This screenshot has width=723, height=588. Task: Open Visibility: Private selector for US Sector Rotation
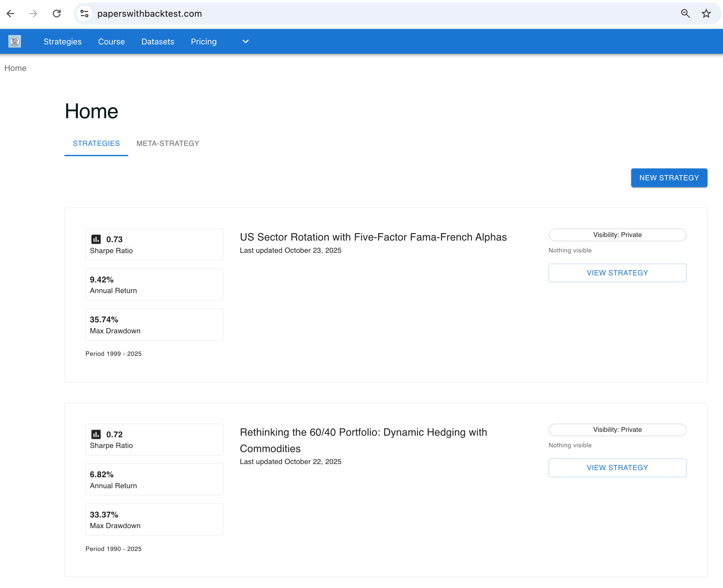(x=617, y=235)
